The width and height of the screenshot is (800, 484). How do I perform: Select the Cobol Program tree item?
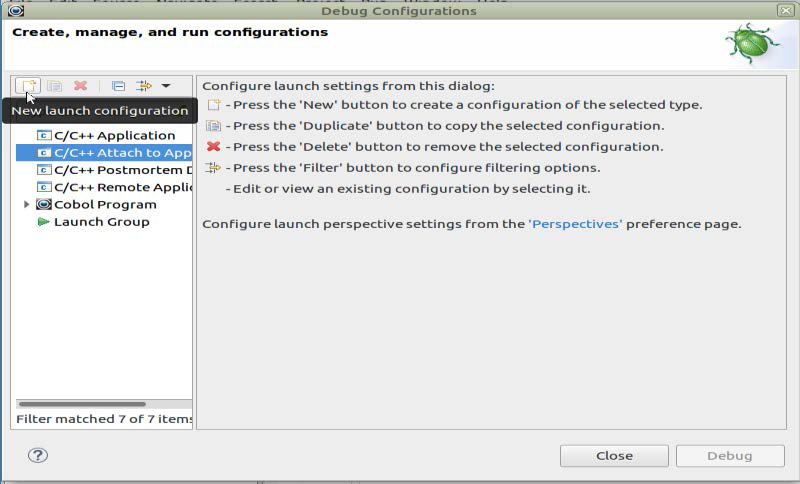[x=97, y=205]
